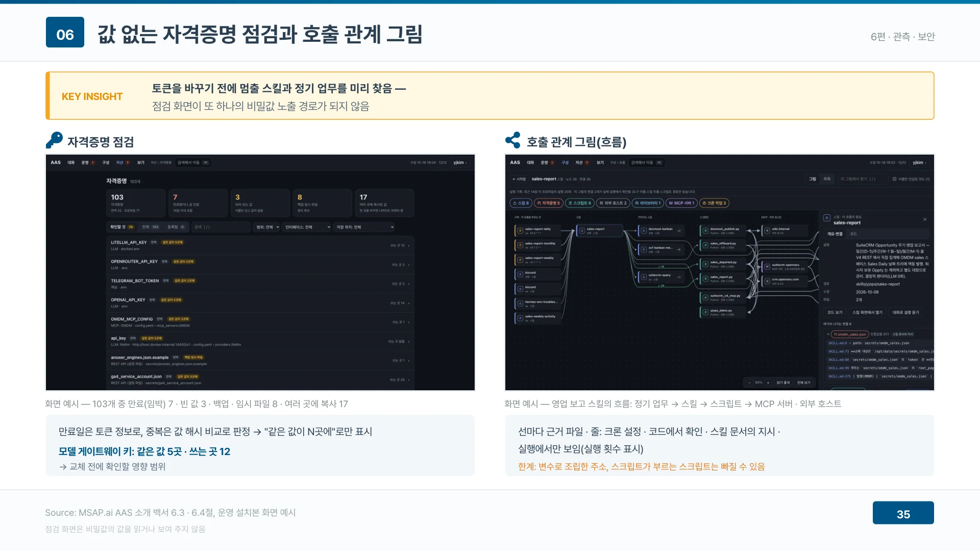Click the sales-report-daily cron node icon
Image resolution: width=980 pixels, height=551 pixels.
click(x=520, y=231)
